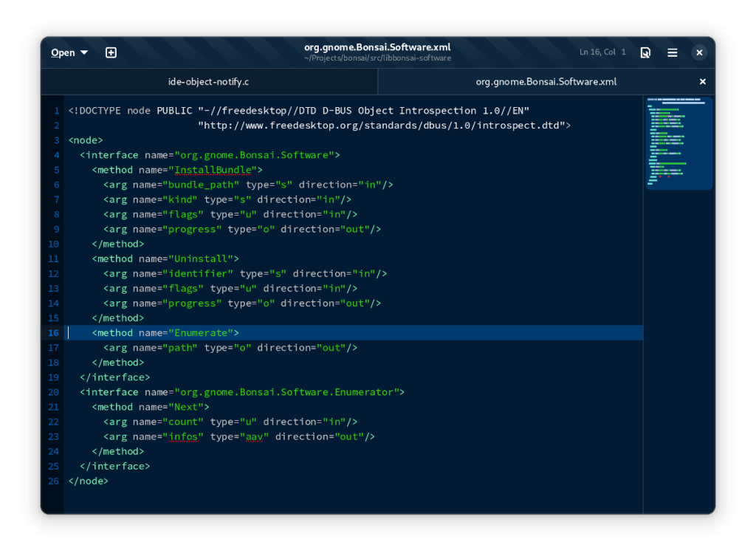Close the editor window
This screenshot has height=559, width=756.
[x=699, y=52]
